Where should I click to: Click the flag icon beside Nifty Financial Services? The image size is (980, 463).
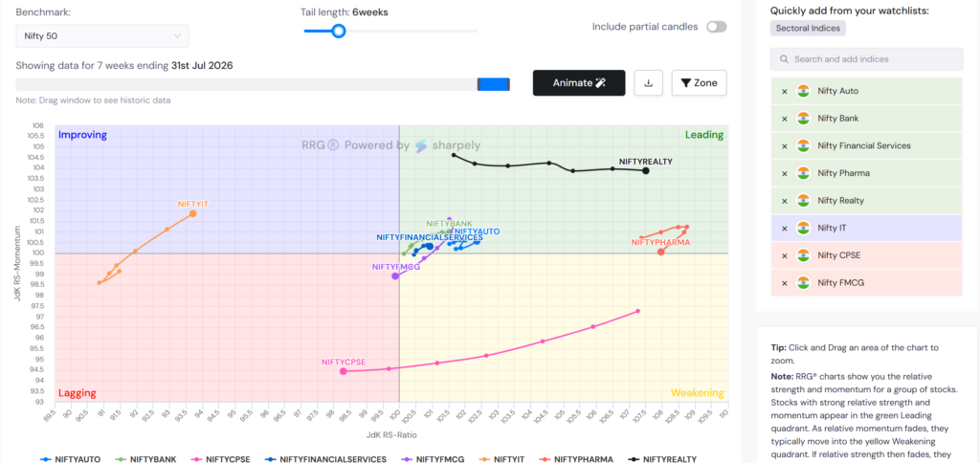[x=803, y=146]
